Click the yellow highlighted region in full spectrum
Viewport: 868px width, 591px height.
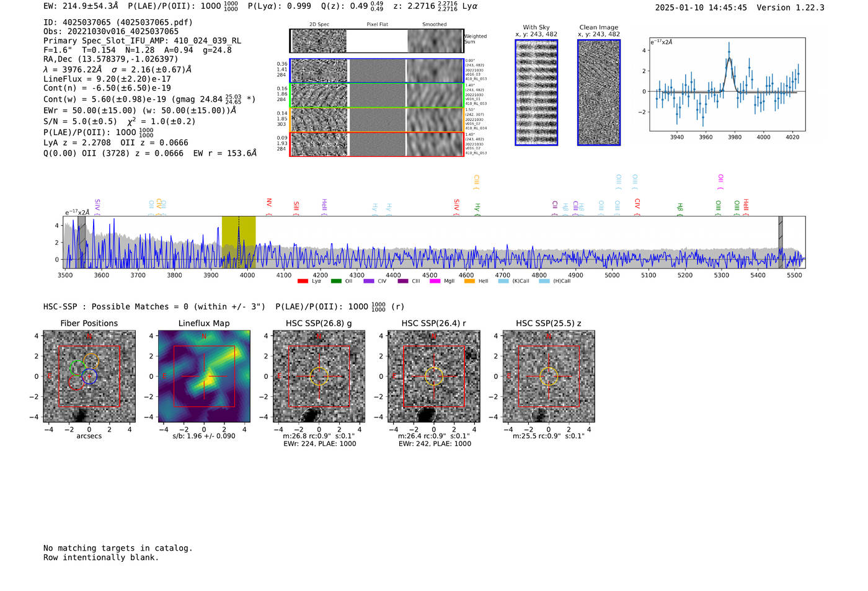point(239,242)
